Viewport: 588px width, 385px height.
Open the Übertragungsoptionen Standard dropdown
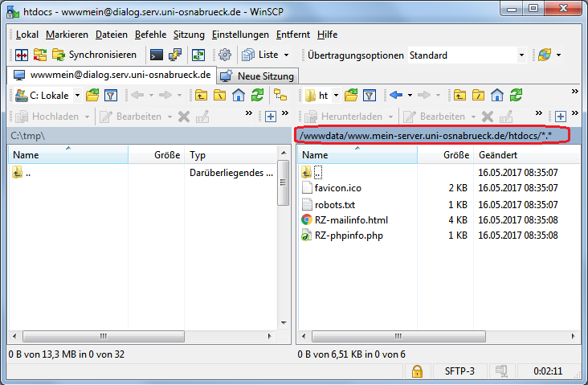[466, 55]
